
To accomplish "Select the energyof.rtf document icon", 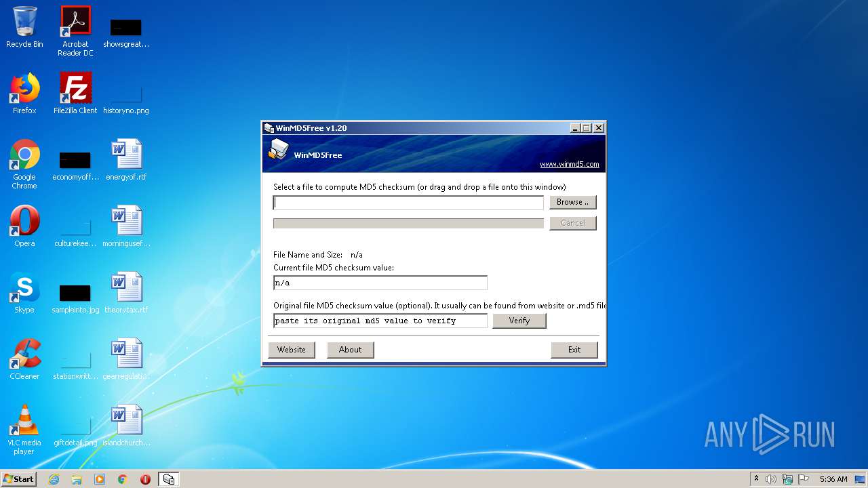I will click(126, 160).
